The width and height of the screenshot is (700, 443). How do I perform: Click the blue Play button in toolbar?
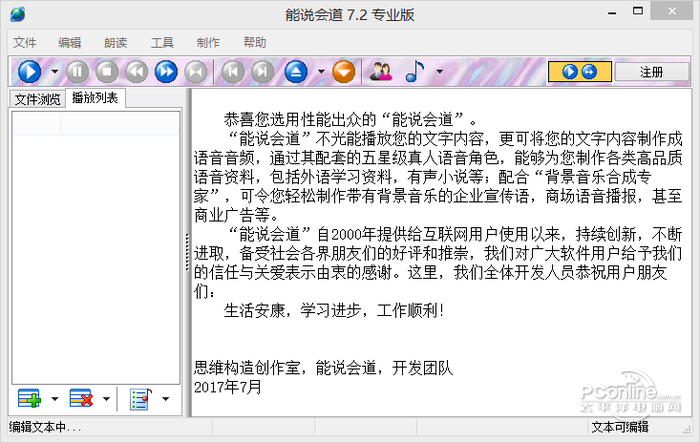[29, 71]
